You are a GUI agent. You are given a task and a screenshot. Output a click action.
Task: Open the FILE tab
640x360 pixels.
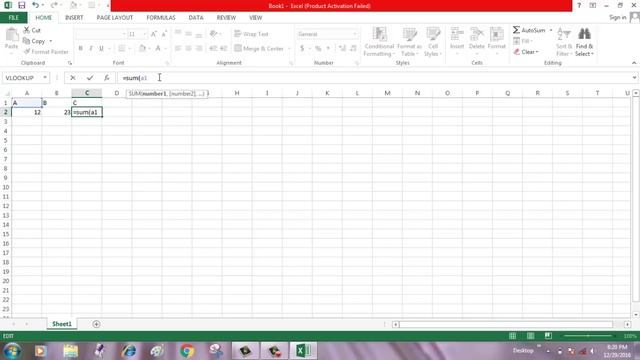tap(13, 18)
